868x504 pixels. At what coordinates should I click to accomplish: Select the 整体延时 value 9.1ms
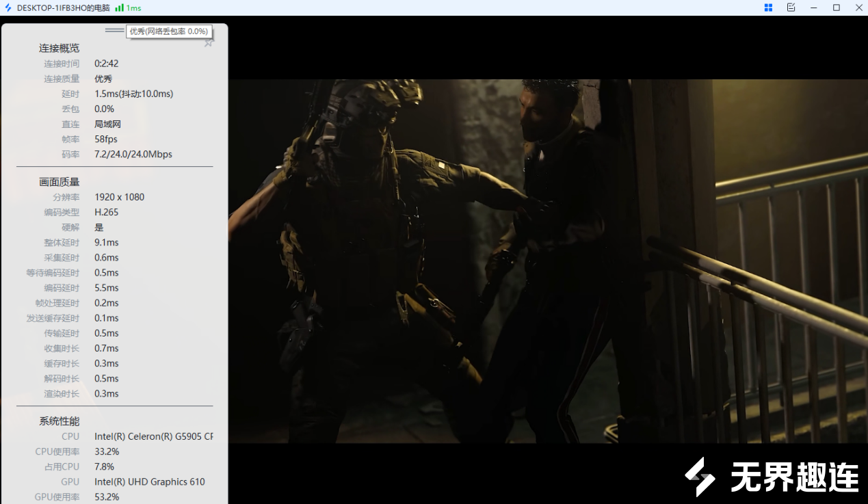click(x=107, y=242)
